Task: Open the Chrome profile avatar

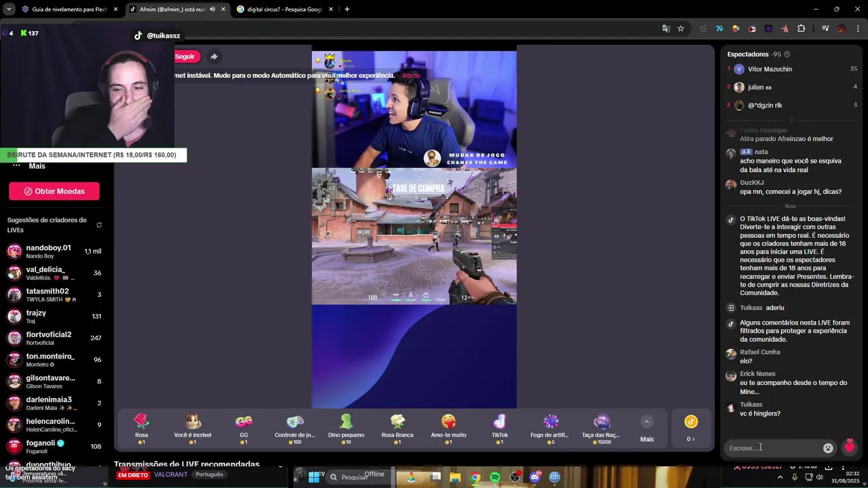Action: click(x=842, y=28)
